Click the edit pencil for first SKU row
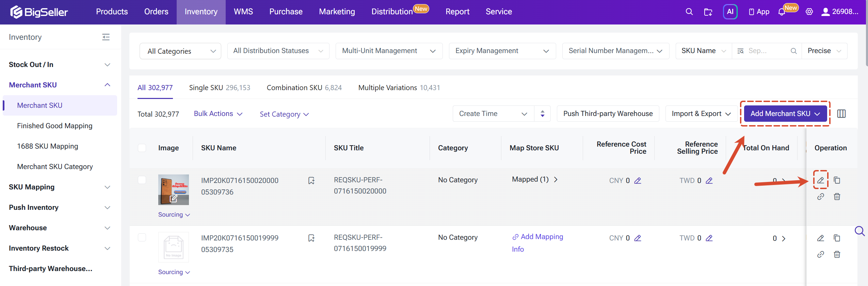The image size is (868, 286). pos(820,180)
